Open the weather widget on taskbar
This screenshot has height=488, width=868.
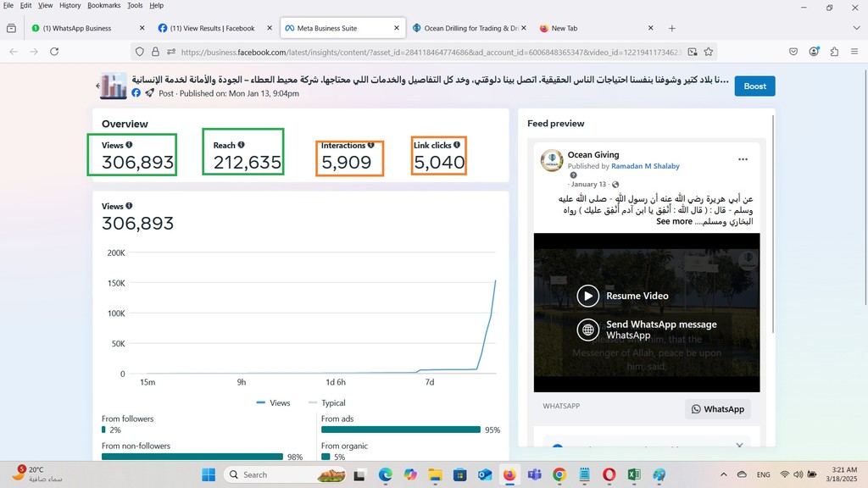pos(37,474)
